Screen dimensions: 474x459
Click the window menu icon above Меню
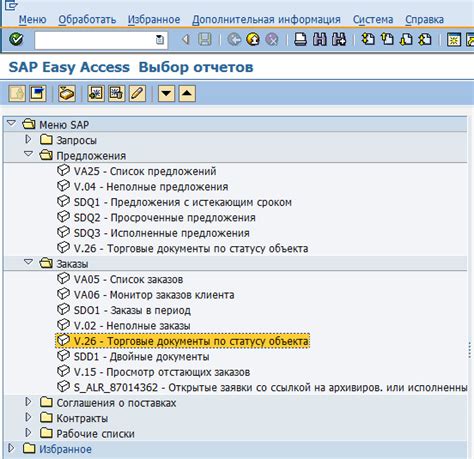[11, 5]
